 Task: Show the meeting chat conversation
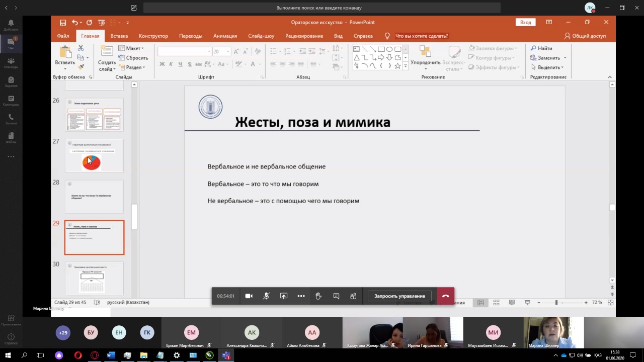pyautogui.click(x=336, y=296)
